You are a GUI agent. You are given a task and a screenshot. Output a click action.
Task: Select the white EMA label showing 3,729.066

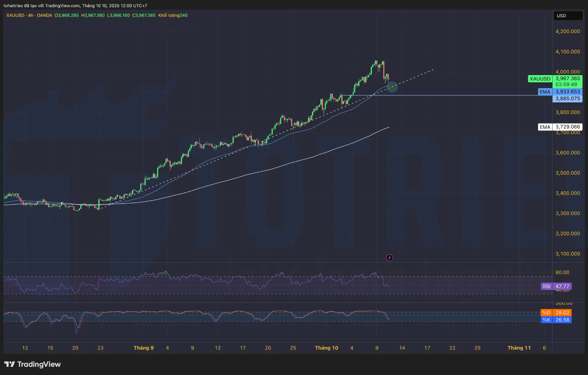click(x=560, y=127)
